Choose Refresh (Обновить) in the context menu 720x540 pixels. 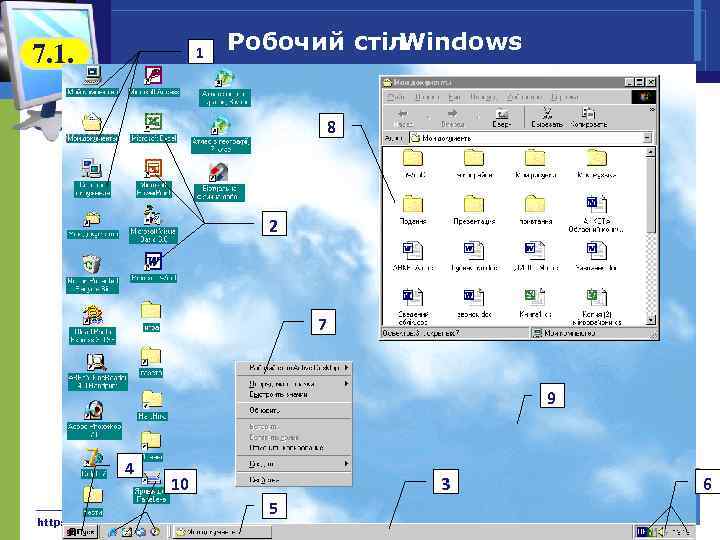tap(294, 410)
